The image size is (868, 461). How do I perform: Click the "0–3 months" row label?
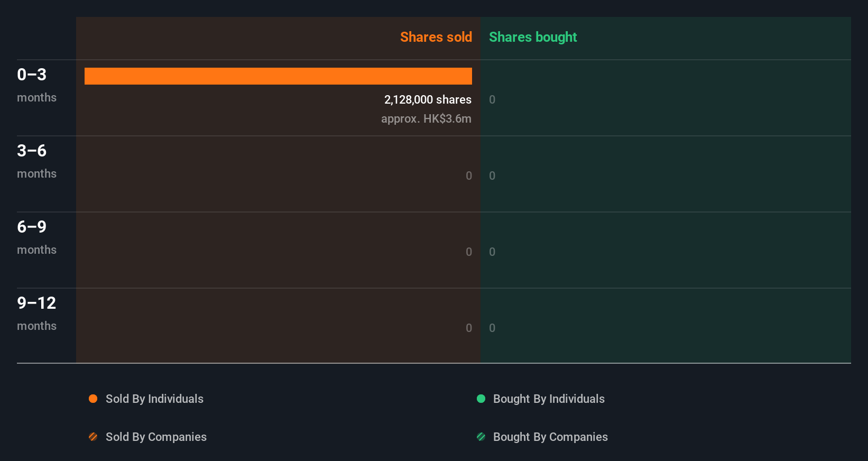[36, 85]
